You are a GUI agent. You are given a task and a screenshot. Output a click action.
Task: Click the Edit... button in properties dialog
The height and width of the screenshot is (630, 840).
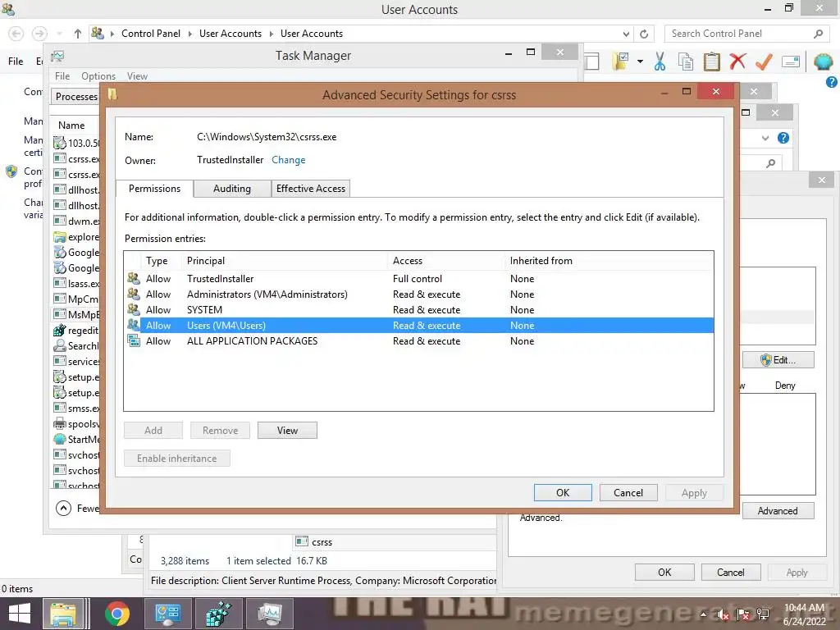778,360
